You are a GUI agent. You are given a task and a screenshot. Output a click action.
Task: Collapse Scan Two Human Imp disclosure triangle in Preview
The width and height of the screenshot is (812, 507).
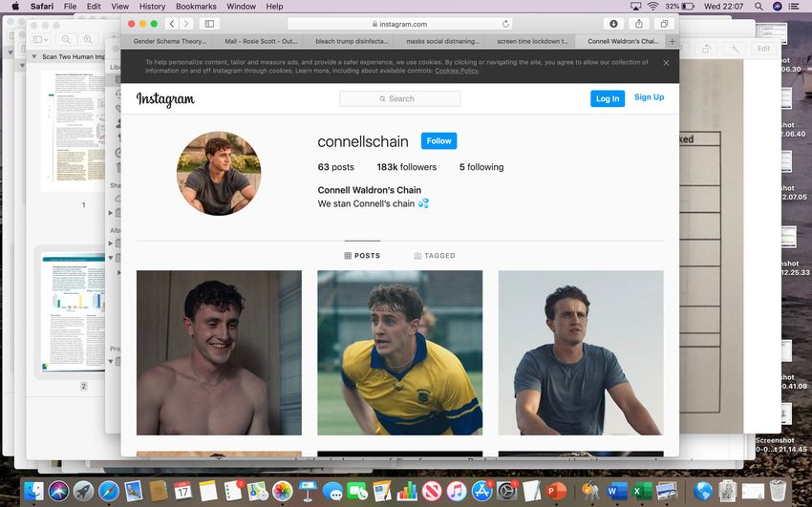coord(34,57)
